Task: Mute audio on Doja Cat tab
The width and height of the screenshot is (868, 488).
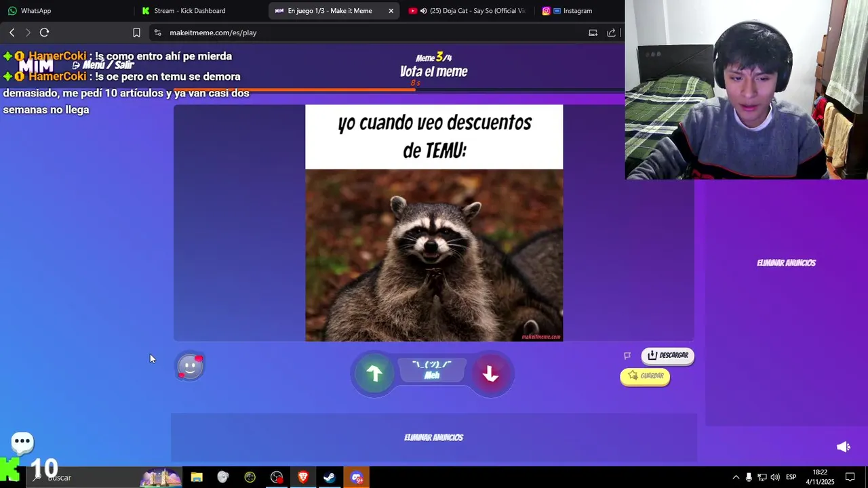Action: point(423,11)
